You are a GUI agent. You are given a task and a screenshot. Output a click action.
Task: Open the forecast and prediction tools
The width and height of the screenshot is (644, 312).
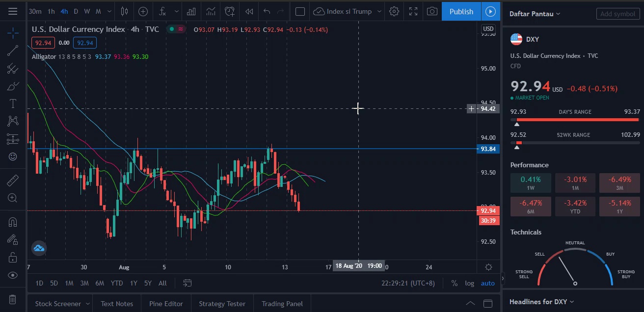pos(13,139)
